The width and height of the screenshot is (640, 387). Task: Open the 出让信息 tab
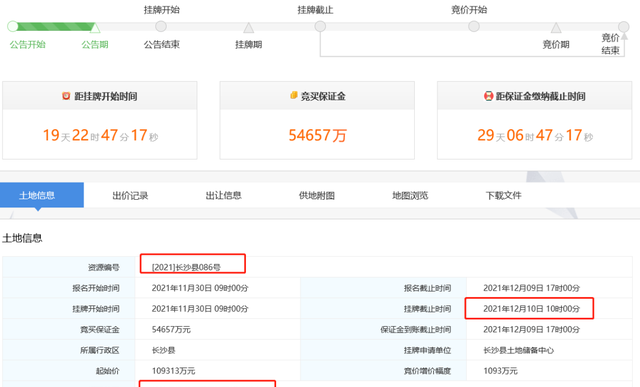223,196
